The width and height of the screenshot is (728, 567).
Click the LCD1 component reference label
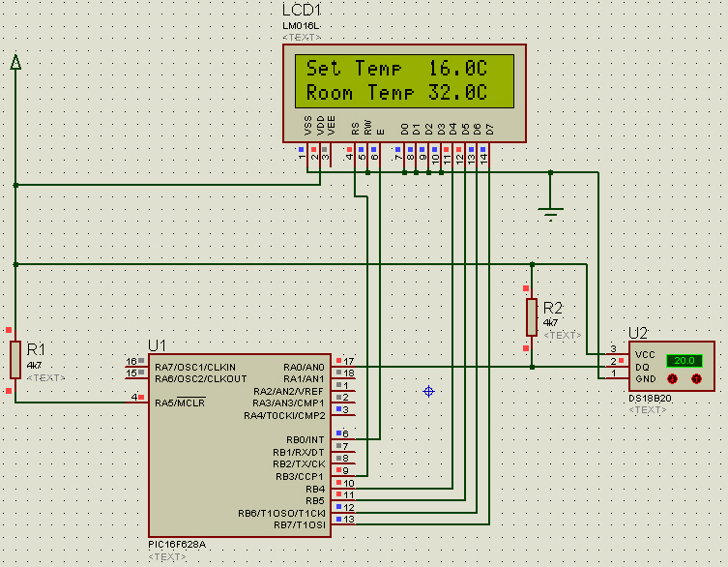[x=302, y=11]
